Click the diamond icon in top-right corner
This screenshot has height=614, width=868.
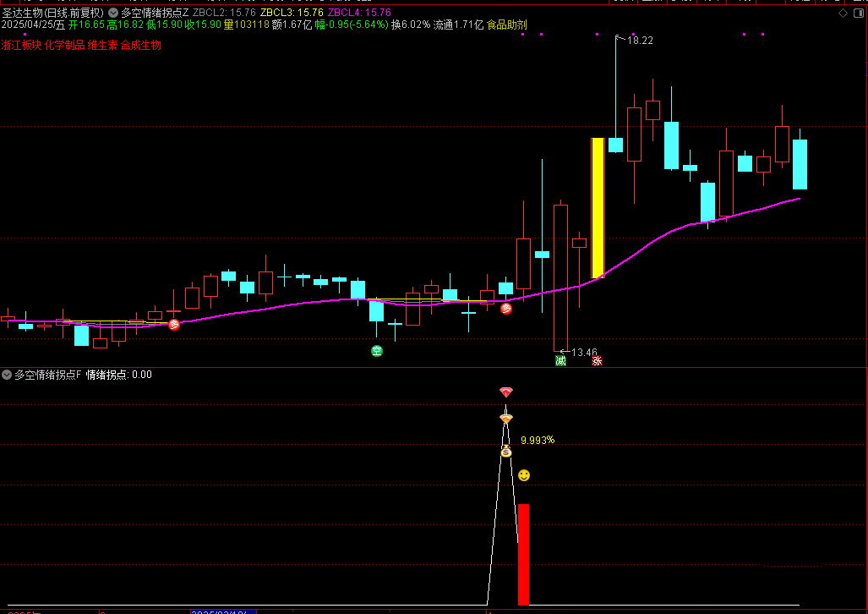tap(841, 13)
